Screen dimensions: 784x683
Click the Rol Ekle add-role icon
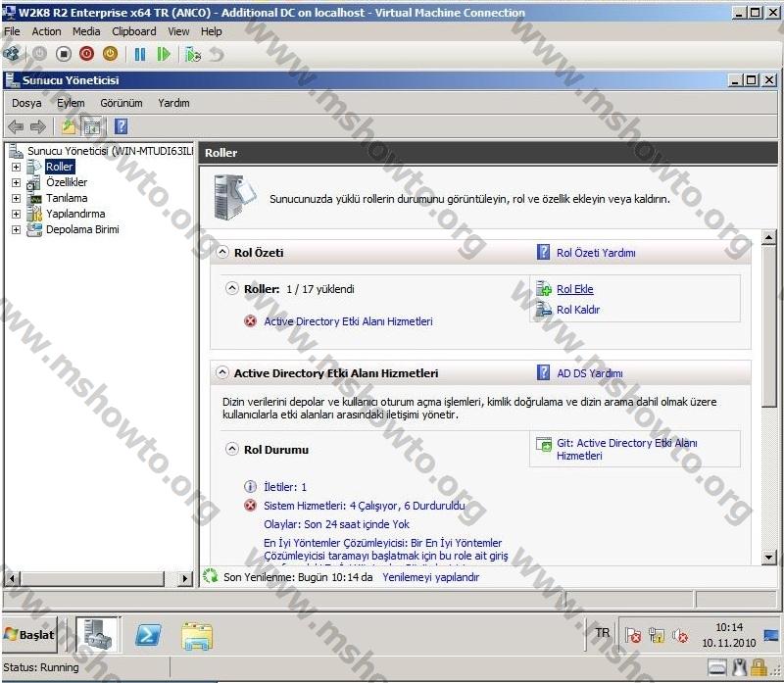click(x=544, y=289)
